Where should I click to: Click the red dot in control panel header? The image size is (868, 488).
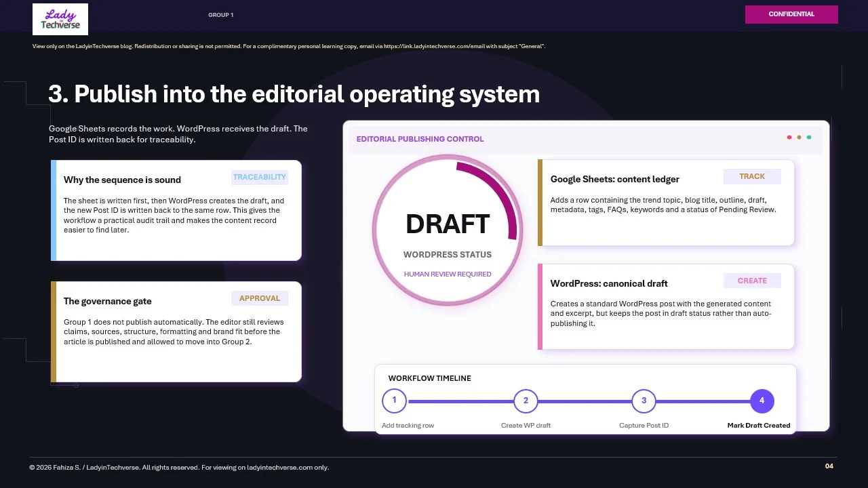(789, 138)
